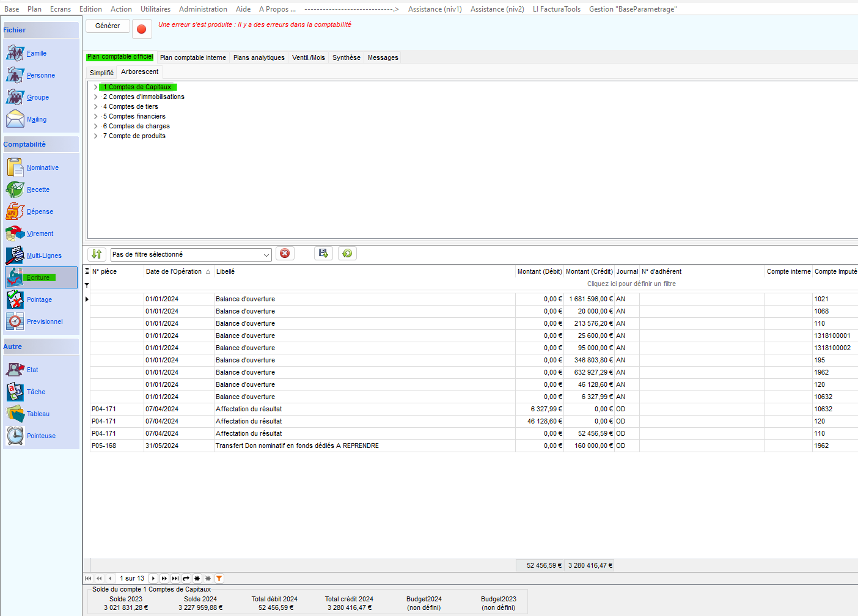This screenshot has width=858, height=616.
Task: Click the red record button beside Générer
Action: 141,29
